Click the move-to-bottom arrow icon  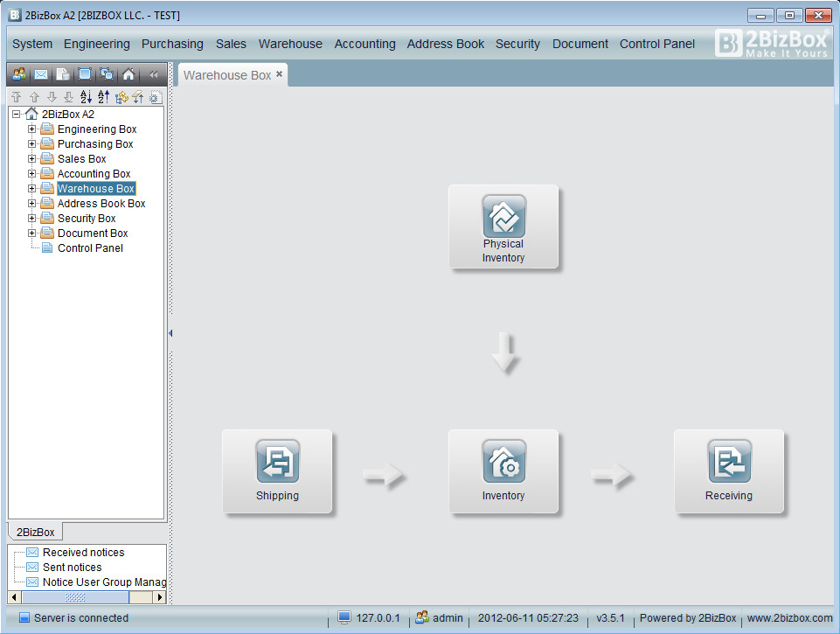click(x=68, y=97)
